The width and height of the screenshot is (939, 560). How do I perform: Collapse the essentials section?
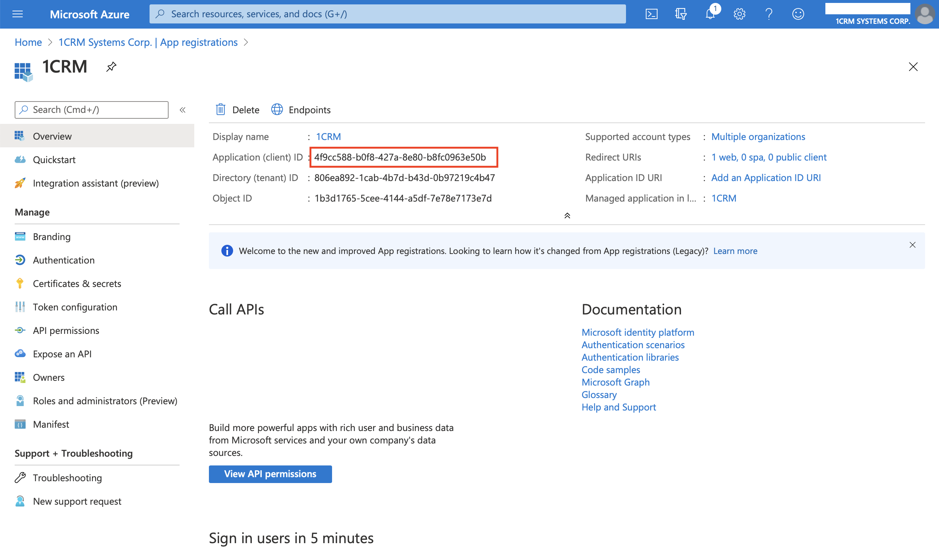pyautogui.click(x=567, y=215)
